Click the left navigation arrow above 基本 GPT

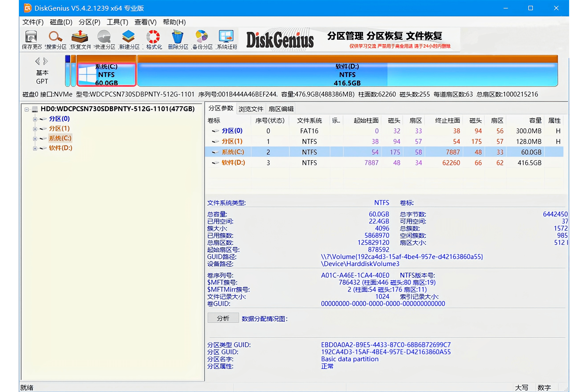(37, 61)
